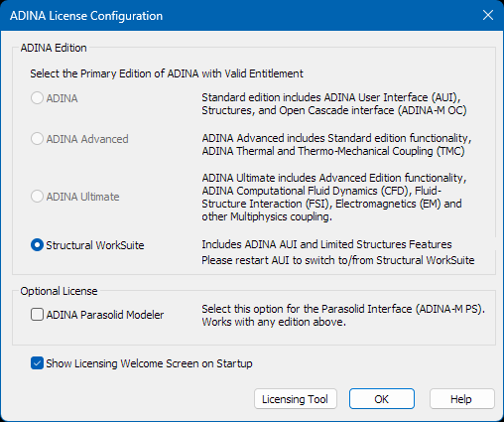Screen dimensions: 504x422
Task: Choose the ADINA Advanced radio button
Action: point(37,139)
